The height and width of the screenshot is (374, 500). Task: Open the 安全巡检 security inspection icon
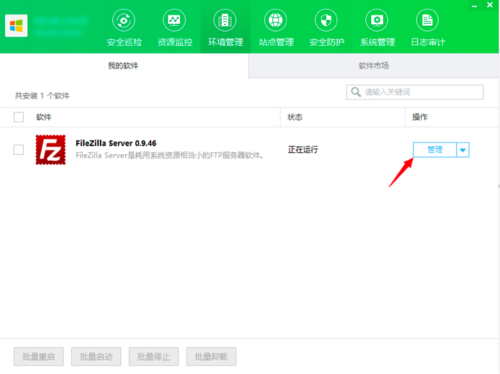point(124,21)
